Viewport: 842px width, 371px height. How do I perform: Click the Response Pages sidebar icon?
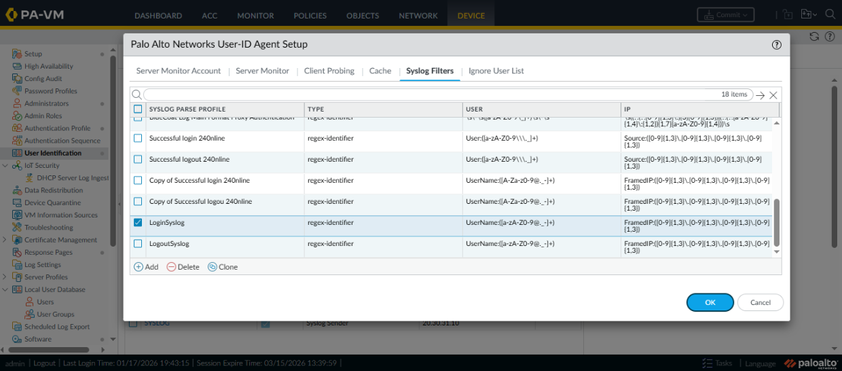point(18,252)
